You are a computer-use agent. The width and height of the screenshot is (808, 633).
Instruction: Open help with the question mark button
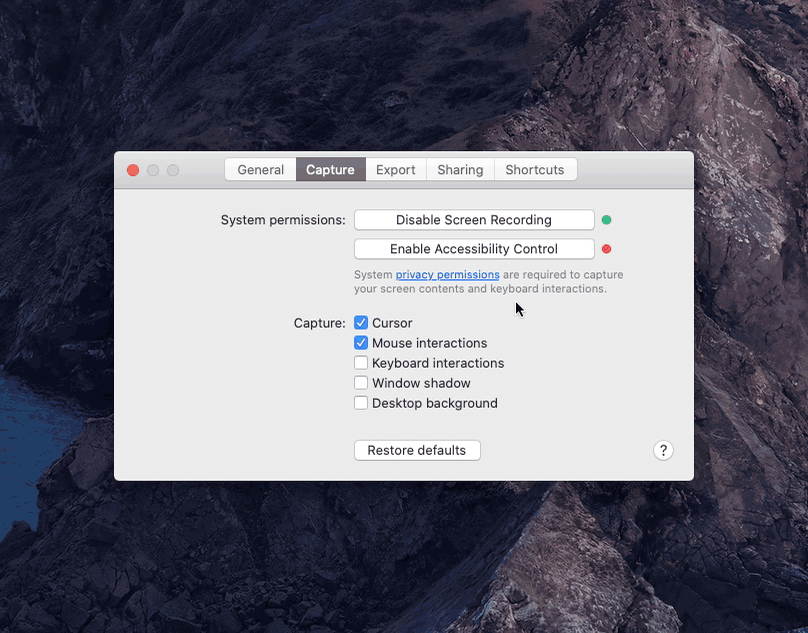point(663,451)
